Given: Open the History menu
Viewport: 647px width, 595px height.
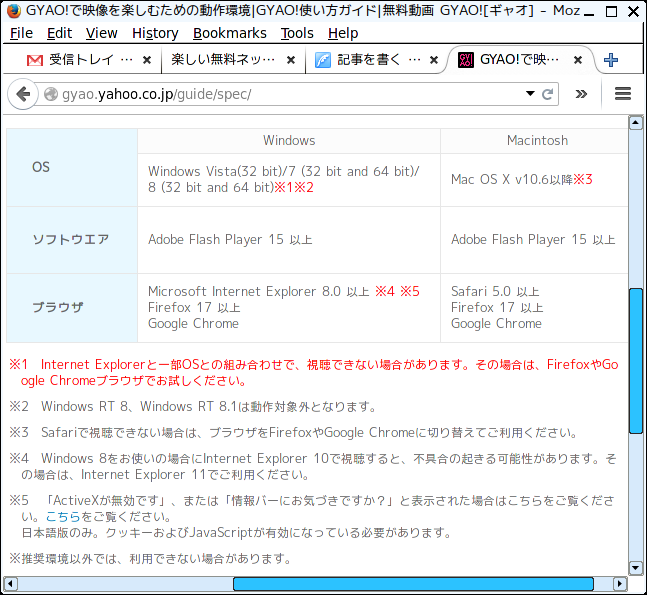Looking at the screenshot, I should [x=155, y=33].
